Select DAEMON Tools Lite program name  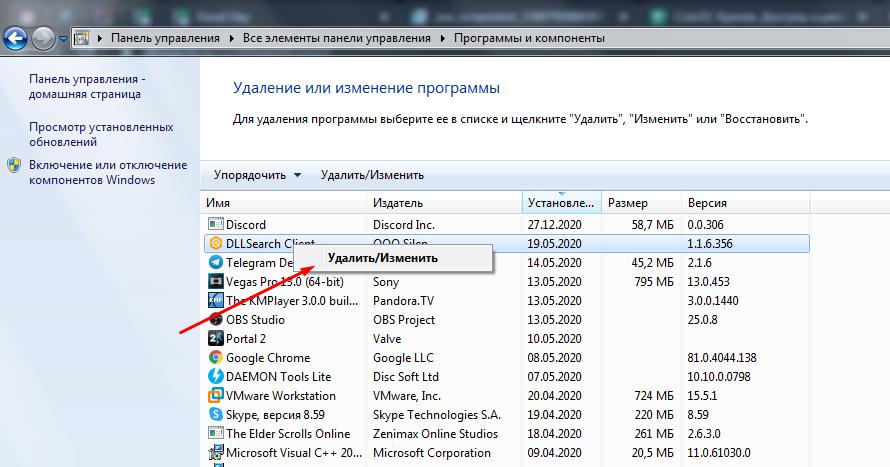(x=278, y=377)
